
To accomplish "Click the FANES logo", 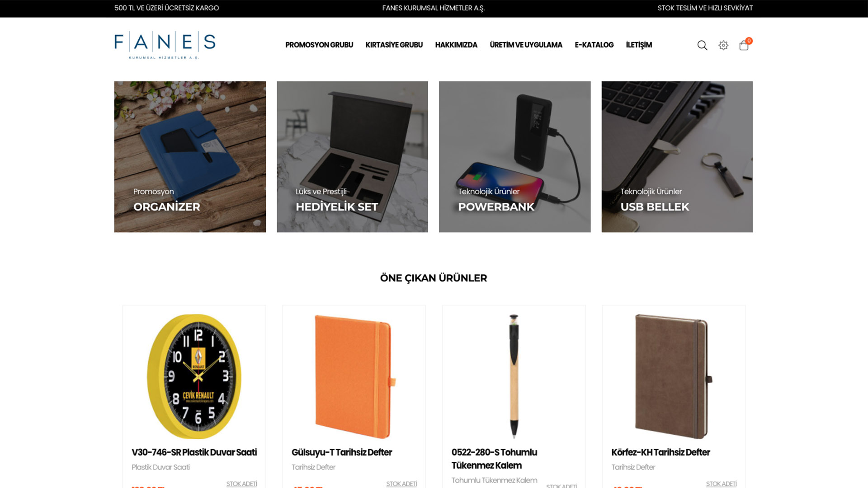I will click(165, 45).
